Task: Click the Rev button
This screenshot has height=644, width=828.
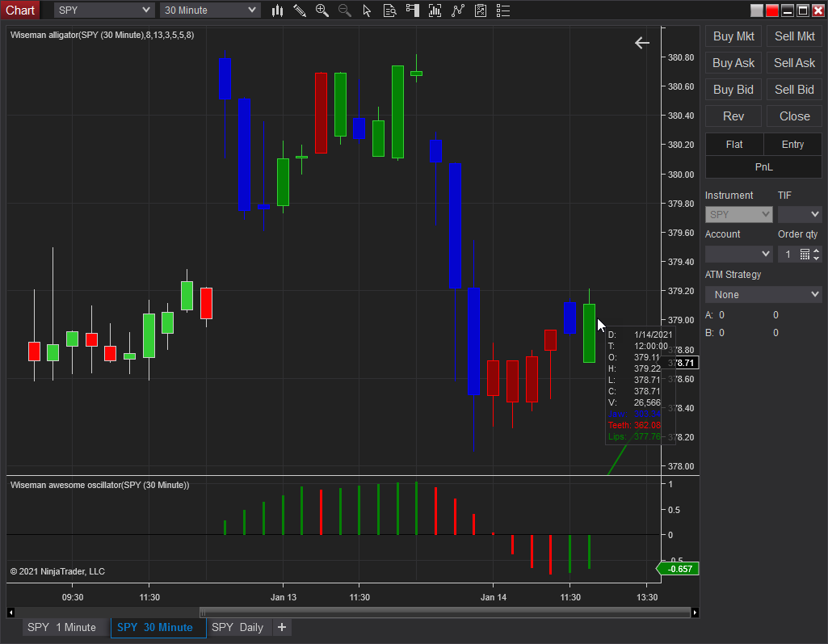Action: tap(733, 116)
